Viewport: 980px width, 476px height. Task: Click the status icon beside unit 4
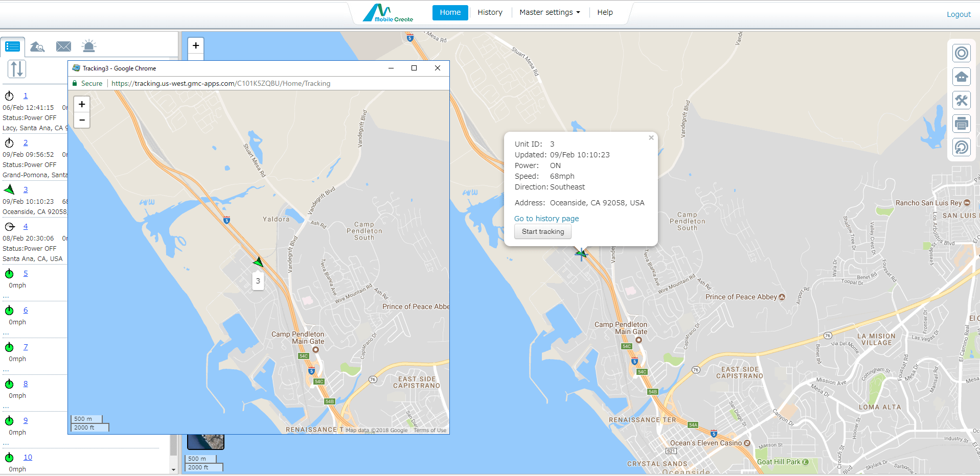[9, 227]
